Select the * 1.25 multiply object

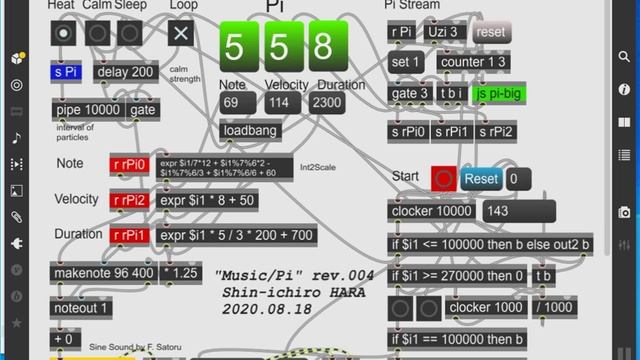pos(181,273)
